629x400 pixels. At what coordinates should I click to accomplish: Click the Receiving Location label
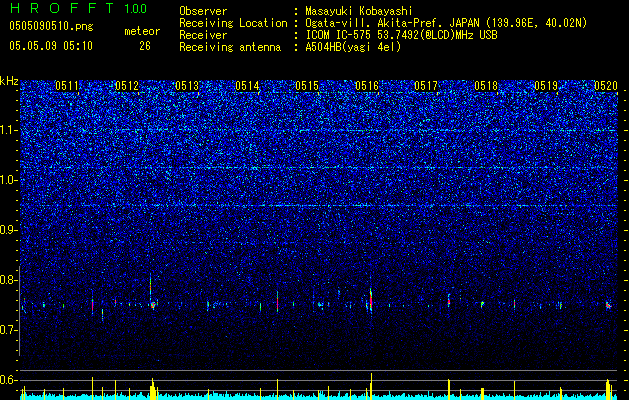click(233, 23)
